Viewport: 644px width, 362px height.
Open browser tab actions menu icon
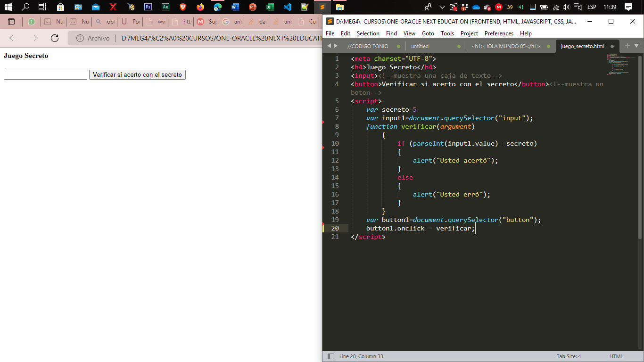click(x=11, y=22)
